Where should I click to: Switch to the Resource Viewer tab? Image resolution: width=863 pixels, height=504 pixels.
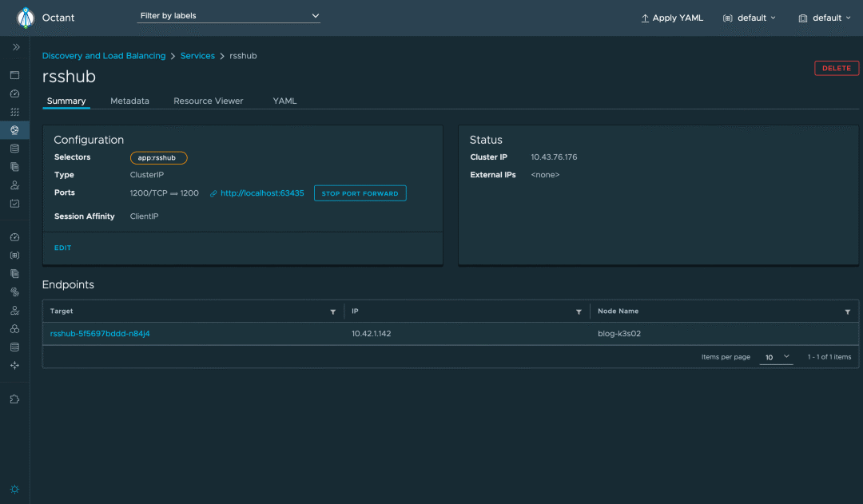pyautogui.click(x=208, y=101)
